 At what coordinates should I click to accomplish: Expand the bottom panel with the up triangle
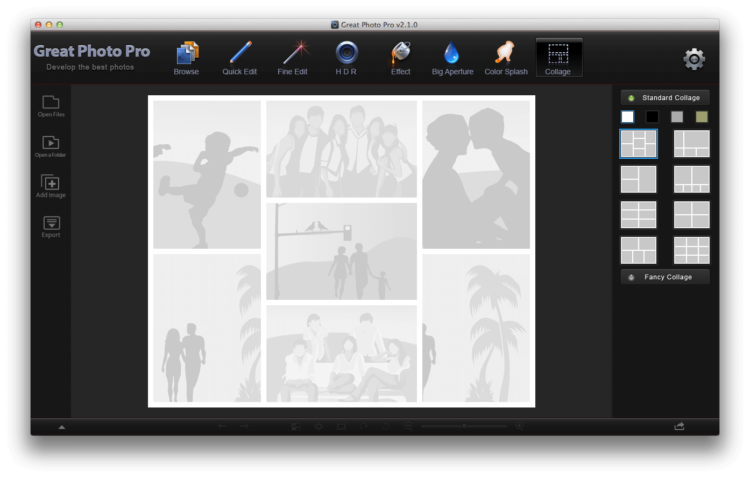[x=62, y=427]
